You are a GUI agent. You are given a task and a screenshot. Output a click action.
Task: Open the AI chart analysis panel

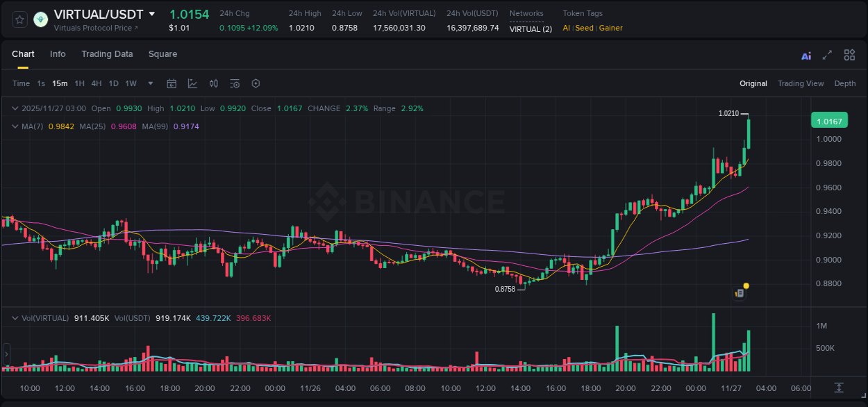click(x=806, y=55)
